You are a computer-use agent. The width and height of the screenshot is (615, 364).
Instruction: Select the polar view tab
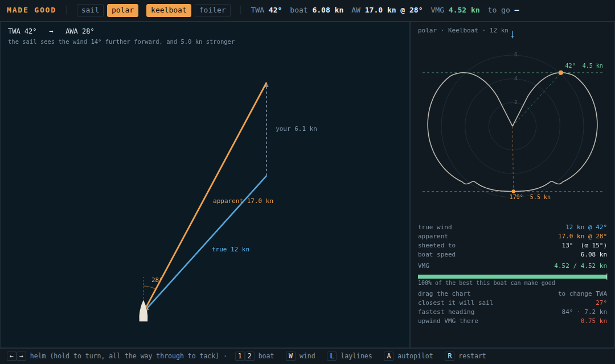[123, 10]
